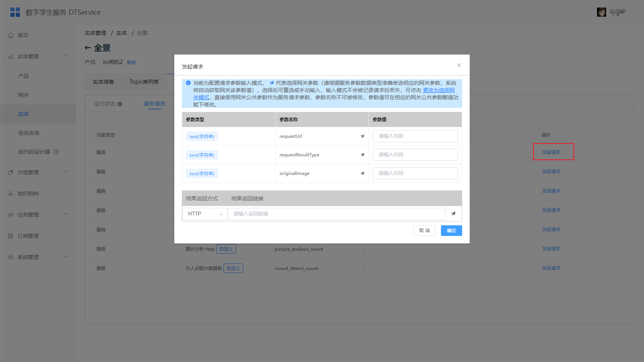Click the DTService logo icon
Image resolution: width=644 pixels, height=362 pixels.
(x=15, y=12)
